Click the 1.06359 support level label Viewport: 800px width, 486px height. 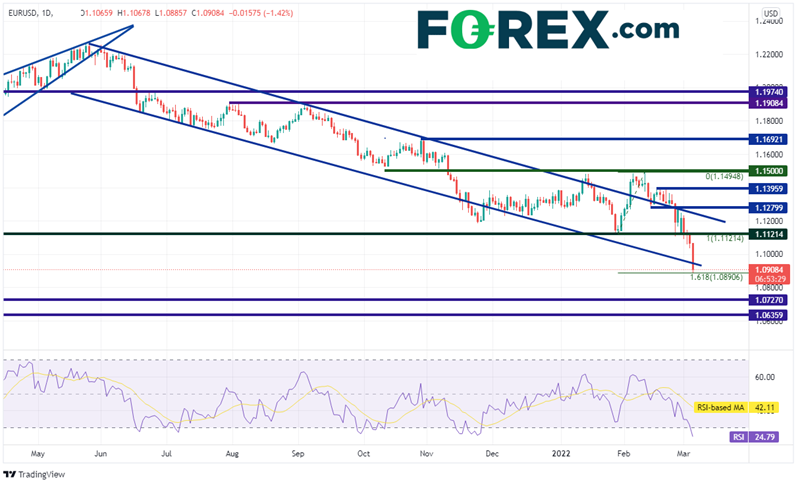point(768,315)
